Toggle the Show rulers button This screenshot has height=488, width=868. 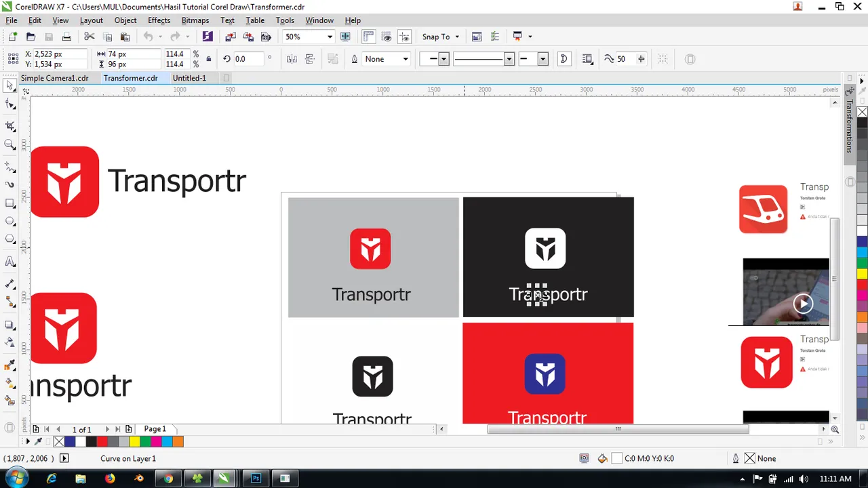click(368, 37)
